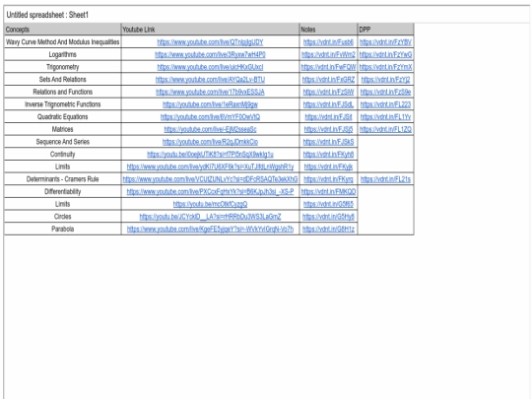Click 'Untitled spreadsheet : Sheet1' title text

click(47, 15)
